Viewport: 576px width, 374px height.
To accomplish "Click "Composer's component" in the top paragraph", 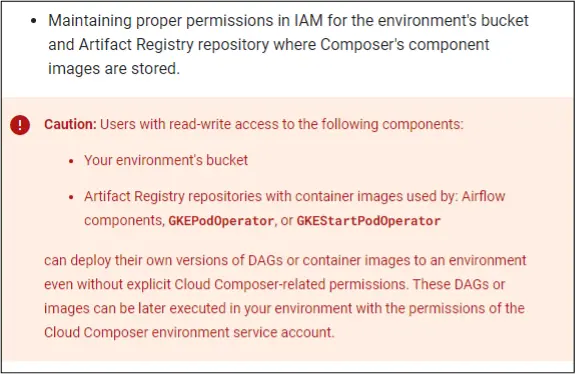I will [x=405, y=44].
